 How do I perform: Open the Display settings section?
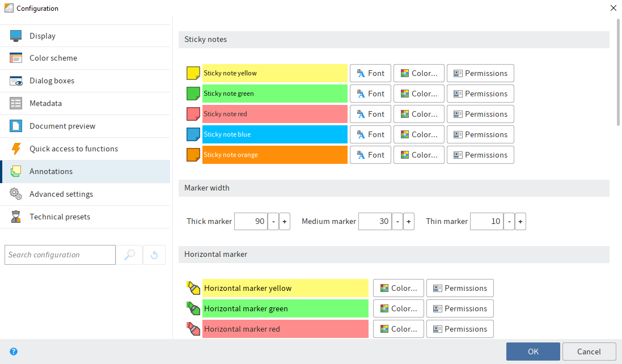[x=43, y=36]
